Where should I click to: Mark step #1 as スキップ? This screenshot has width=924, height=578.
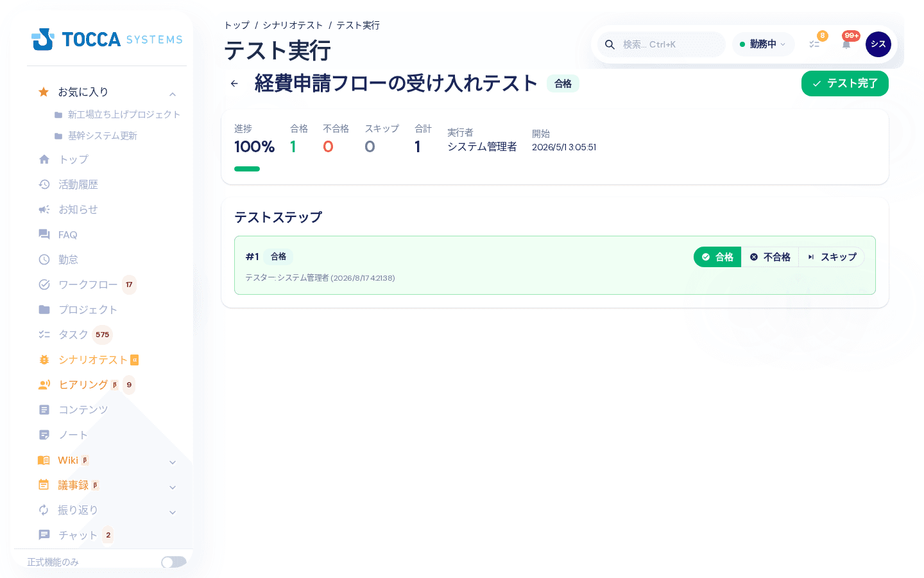[x=832, y=257]
